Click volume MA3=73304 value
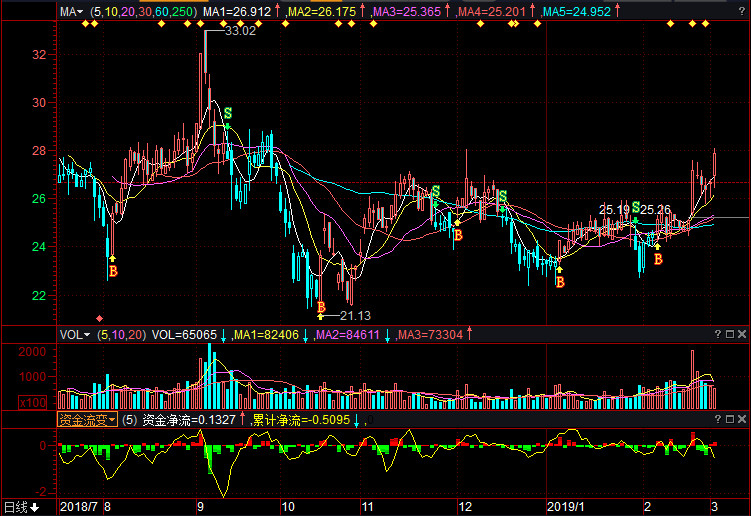The width and height of the screenshot is (751, 516). point(431,335)
